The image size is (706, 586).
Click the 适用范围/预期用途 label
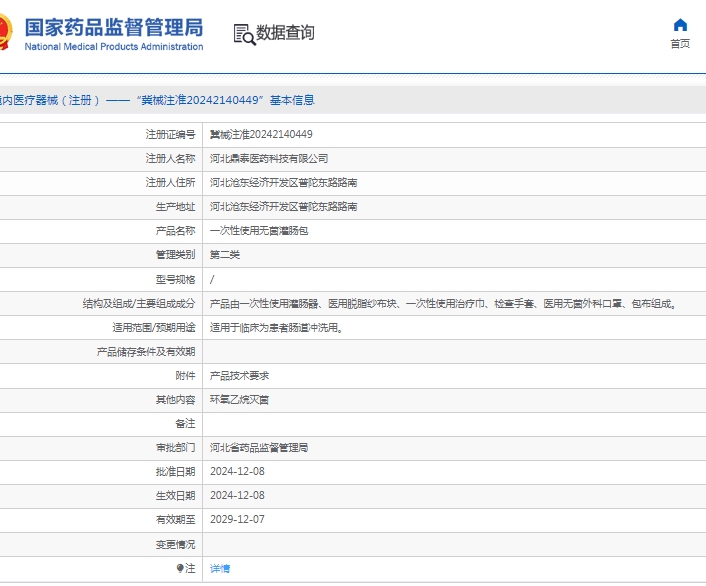154,327
